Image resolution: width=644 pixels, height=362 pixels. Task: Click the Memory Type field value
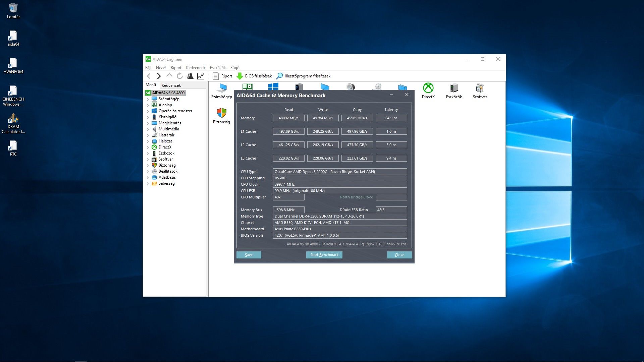point(340,216)
